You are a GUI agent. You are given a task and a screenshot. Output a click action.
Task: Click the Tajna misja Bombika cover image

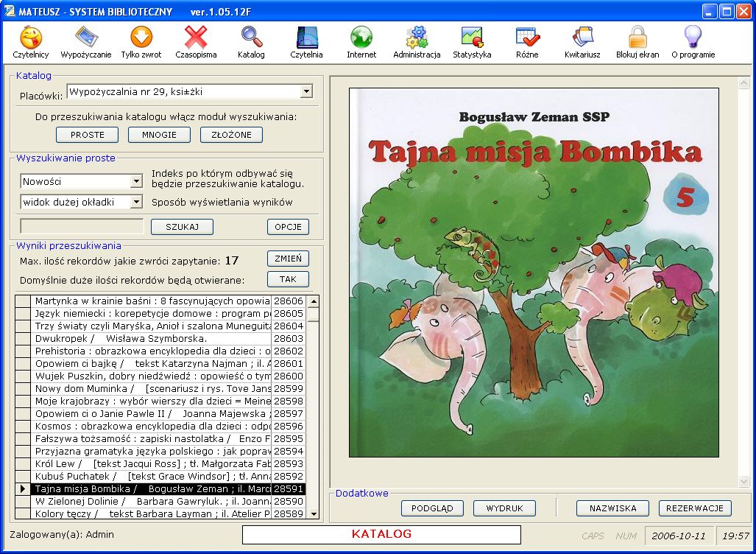(x=534, y=273)
